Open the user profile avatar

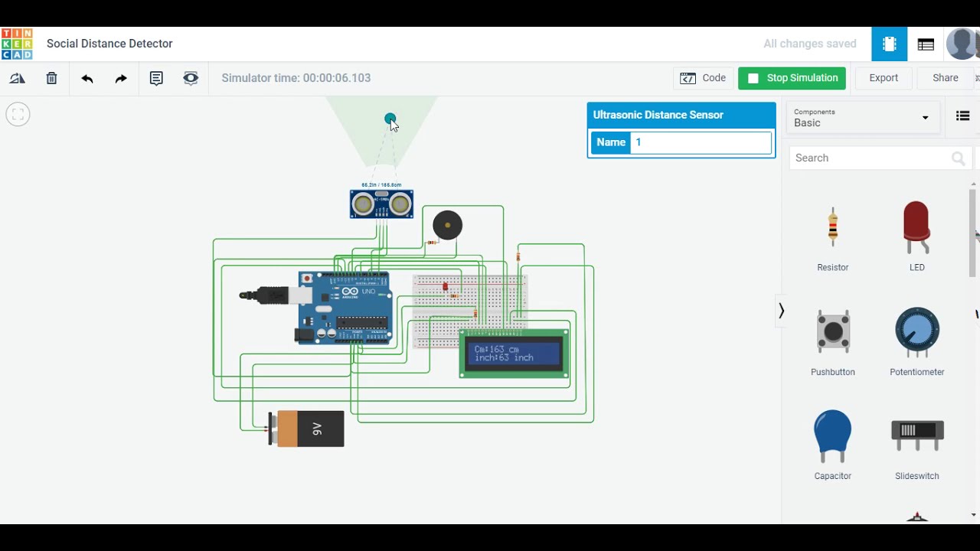coord(962,44)
